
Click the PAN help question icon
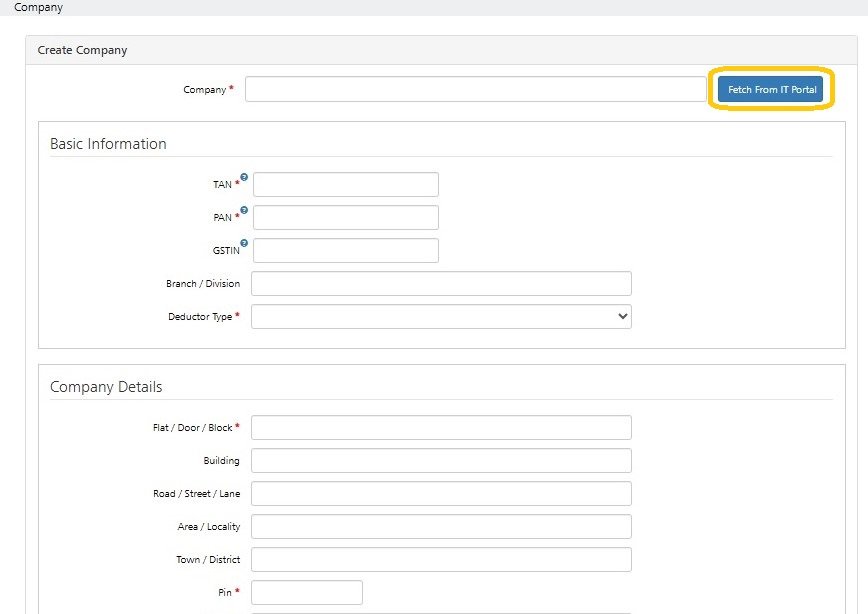click(244, 210)
